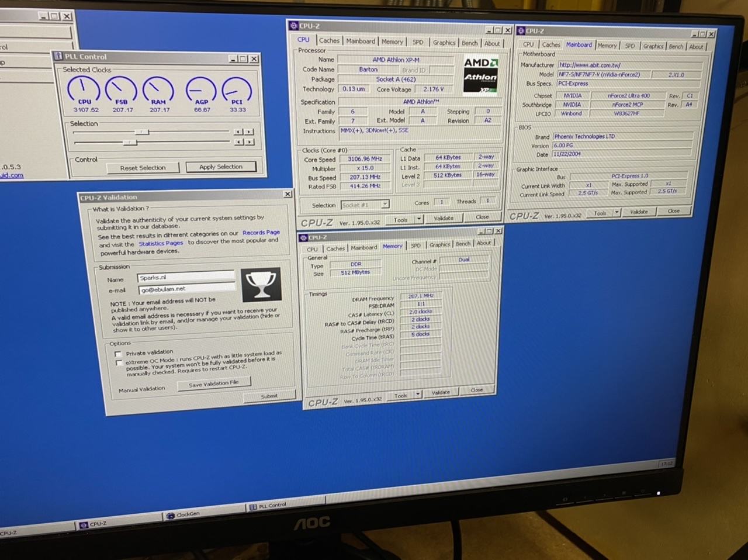This screenshot has width=748, height=560.
Task: Open PLL Control from the taskbar
Action: (x=286, y=505)
